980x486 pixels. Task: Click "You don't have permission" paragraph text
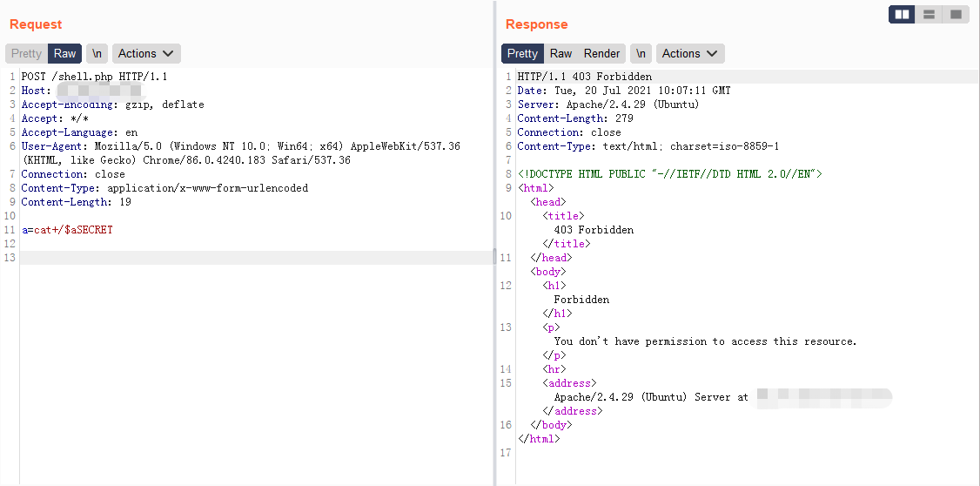(x=706, y=341)
